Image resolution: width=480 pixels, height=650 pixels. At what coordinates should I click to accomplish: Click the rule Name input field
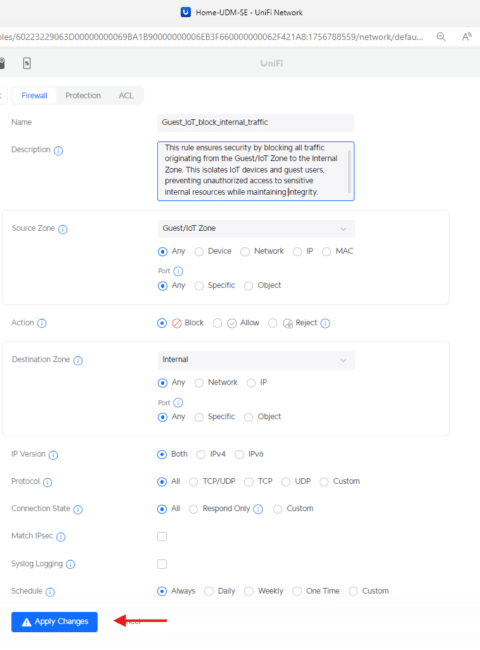tap(256, 122)
